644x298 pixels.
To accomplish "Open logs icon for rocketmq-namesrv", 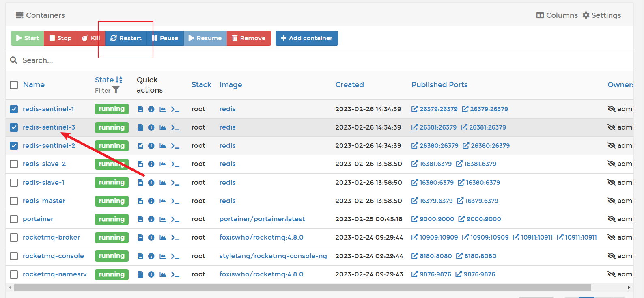I will (140, 274).
